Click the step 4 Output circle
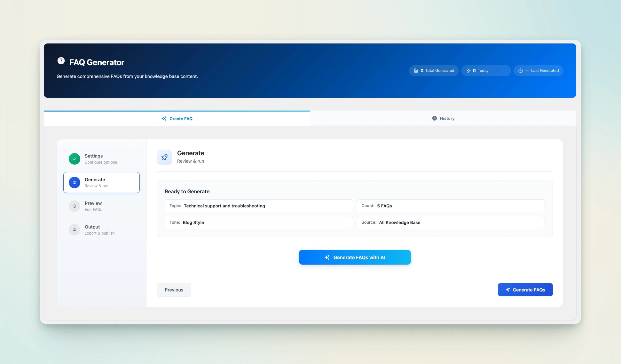The height and width of the screenshot is (364, 621). (75, 230)
